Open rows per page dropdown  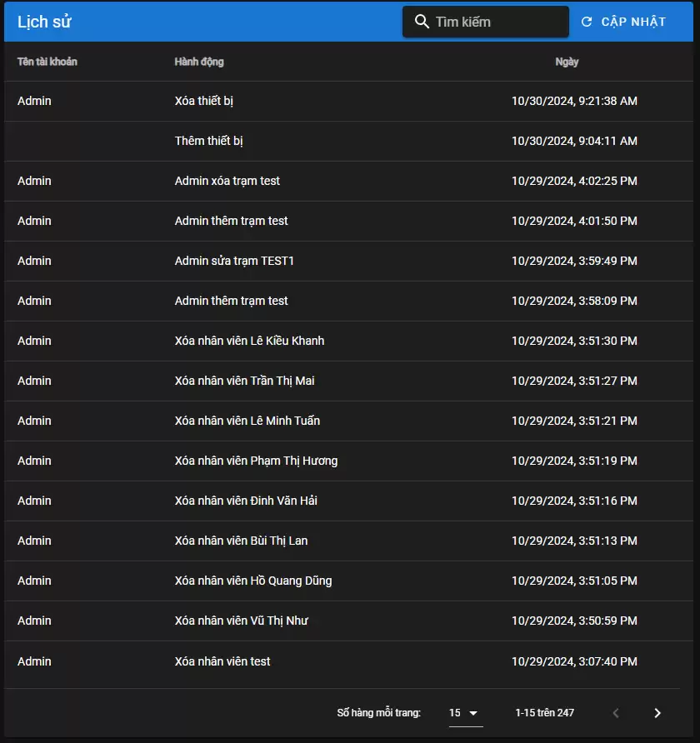pos(464,713)
